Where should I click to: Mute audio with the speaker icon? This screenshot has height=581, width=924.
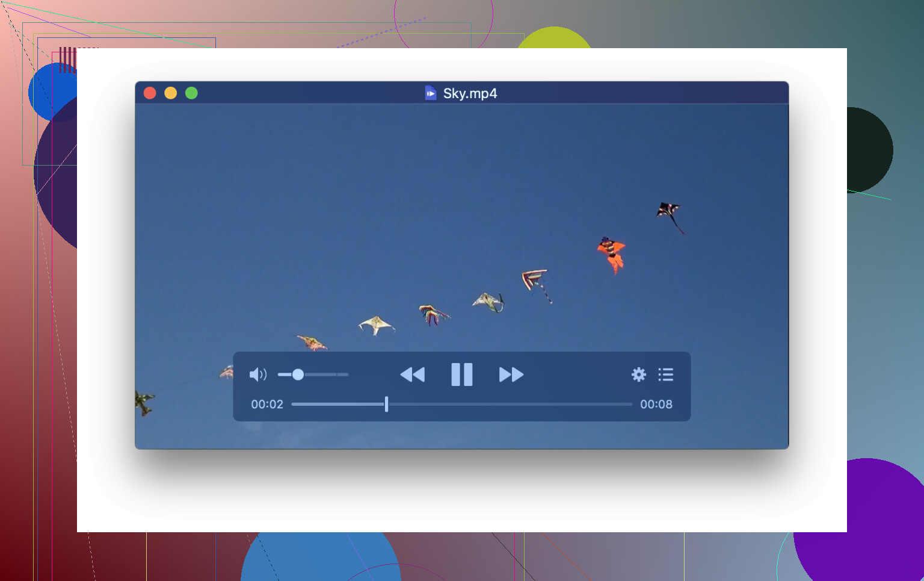257,374
